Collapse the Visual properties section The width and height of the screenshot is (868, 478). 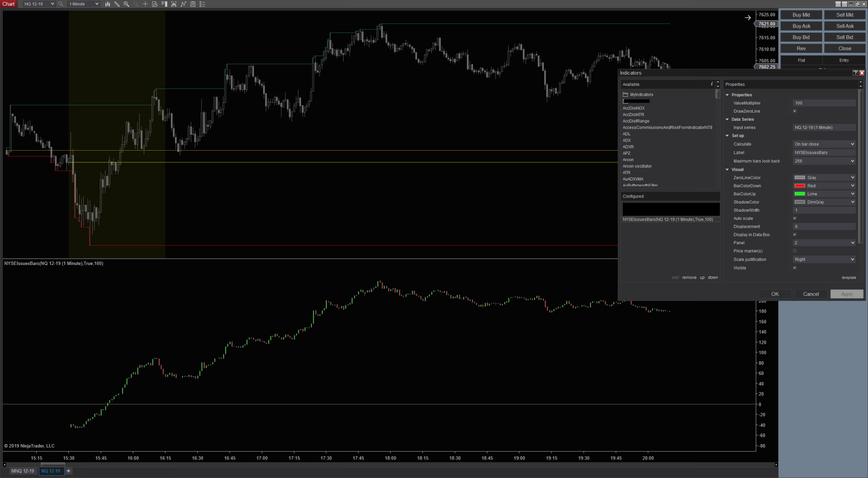(x=727, y=170)
